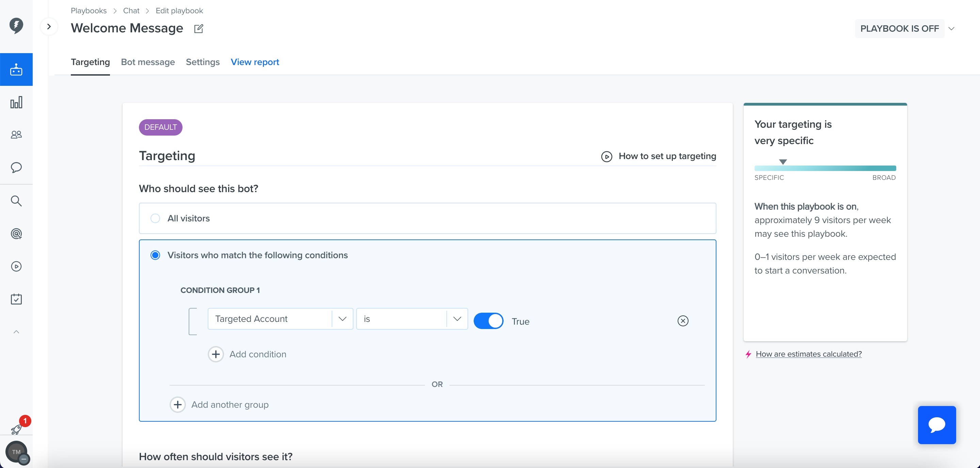This screenshot has width=980, height=468.
Task: Open How are estimates calculated link
Action: 809,354
